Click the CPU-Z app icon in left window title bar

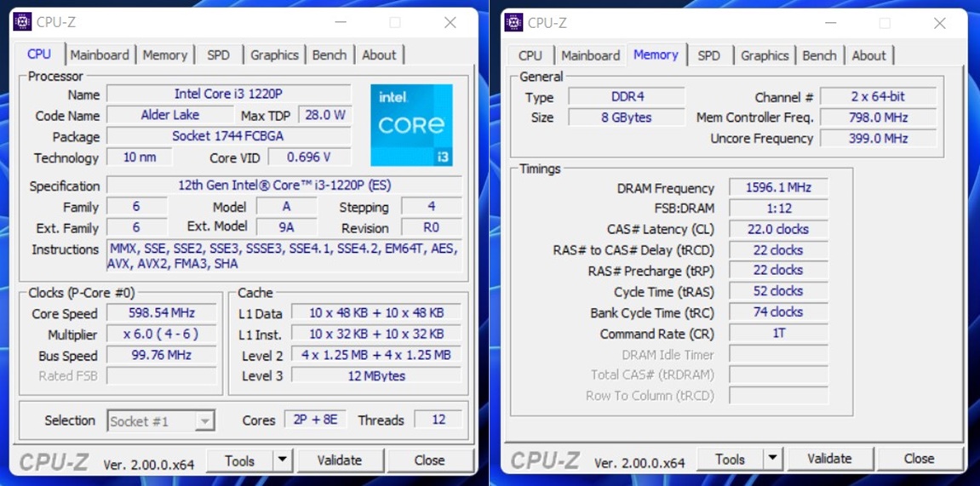pyautogui.click(x=22, y=22)
